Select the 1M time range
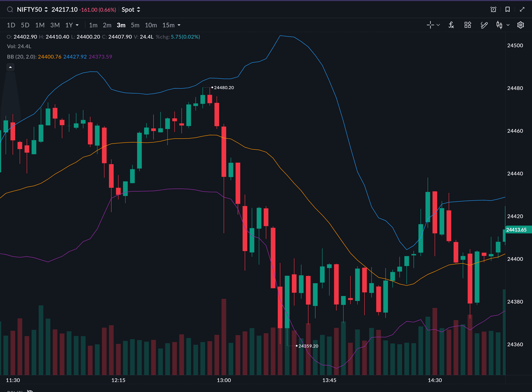The image size is (532, 392). [x=40, y=25]
